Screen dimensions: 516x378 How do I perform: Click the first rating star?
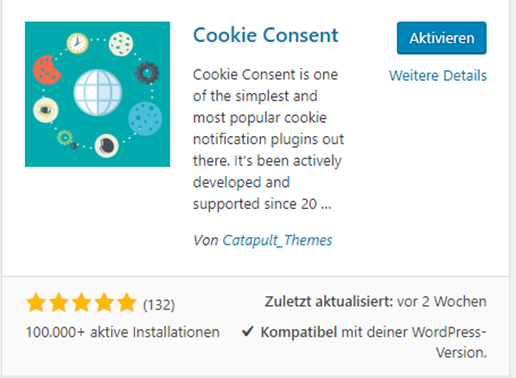(x=36, y=302)
